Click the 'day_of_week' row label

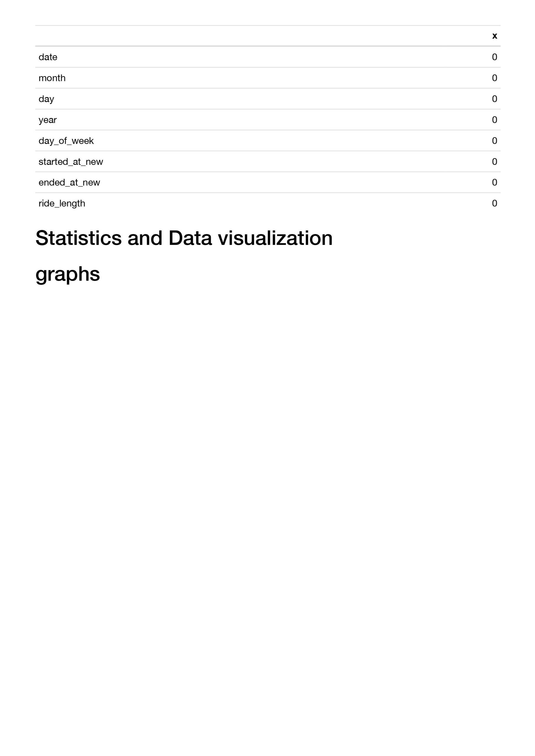click(66, 141)
